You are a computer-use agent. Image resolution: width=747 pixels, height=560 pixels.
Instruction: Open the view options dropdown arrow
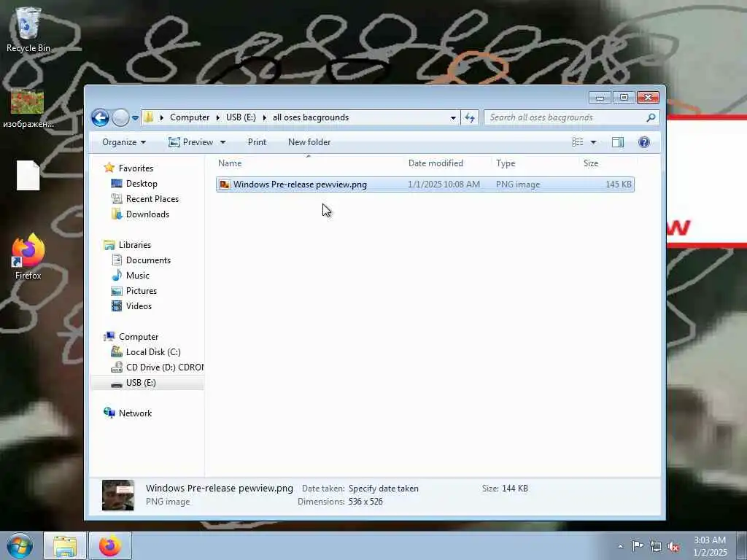pyautogui.click(x=594, y=142)
